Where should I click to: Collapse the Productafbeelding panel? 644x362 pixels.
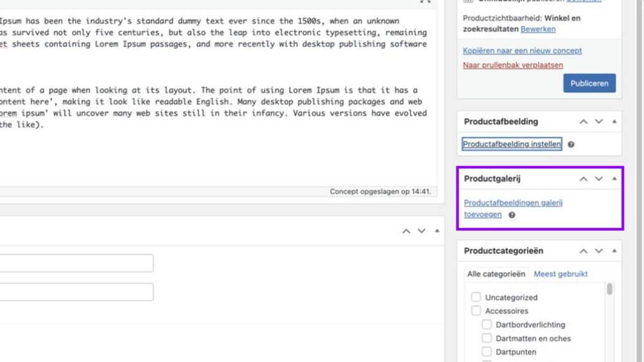[x=614, y=121]
